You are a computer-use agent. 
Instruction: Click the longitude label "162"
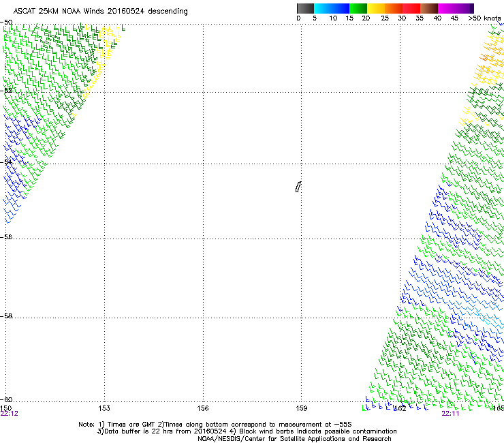point(400,408)
